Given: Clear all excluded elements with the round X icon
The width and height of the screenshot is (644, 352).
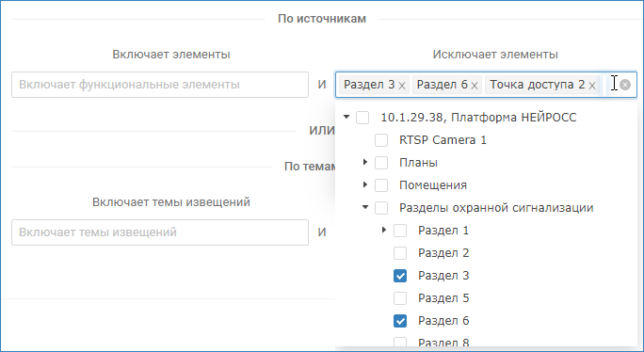Looking at the screenshot, I should click(625, 85).
